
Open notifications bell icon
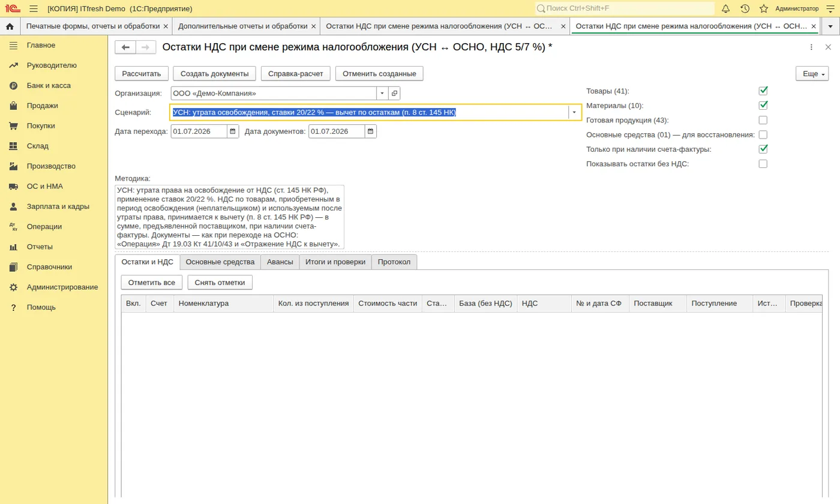click(725, 8)
